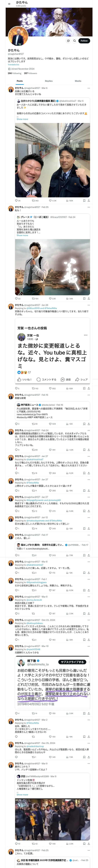Bookmark the Mar 6 post with two men photo

point(84,201)
